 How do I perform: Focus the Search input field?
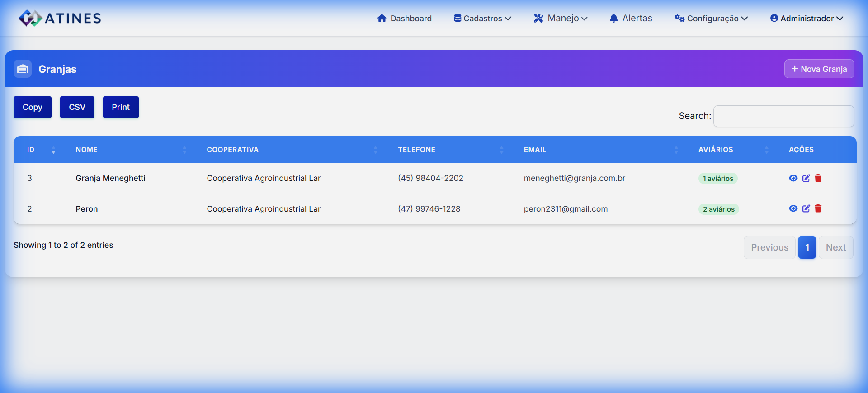pyautogui.click(x=783, y=116)
